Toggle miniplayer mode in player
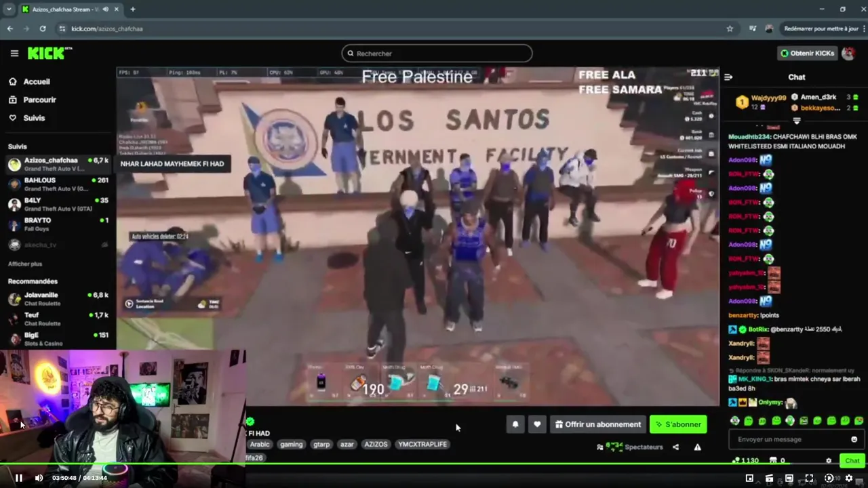The height and width of the screenshot is (488, 868). [749, 479]
